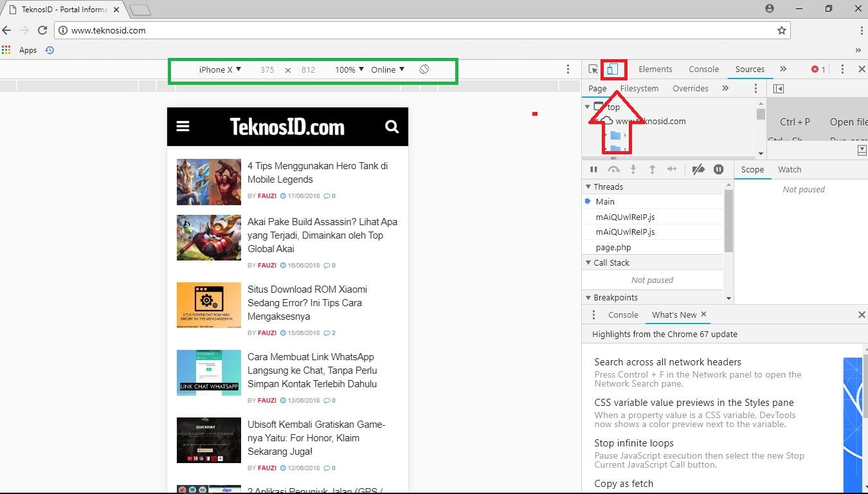This screenshot has height=494, width=868.
Task: Select the Page navigator tab
Action: pos(597,88)
